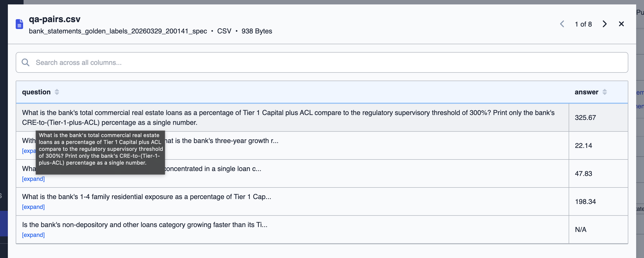Go to previous file with left chevron
Viewport: 644px width, 258px height.
tap(562, 24)
